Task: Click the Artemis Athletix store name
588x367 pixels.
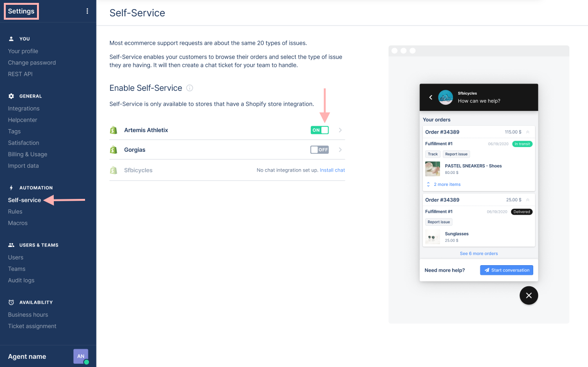Action: (146, 130)
